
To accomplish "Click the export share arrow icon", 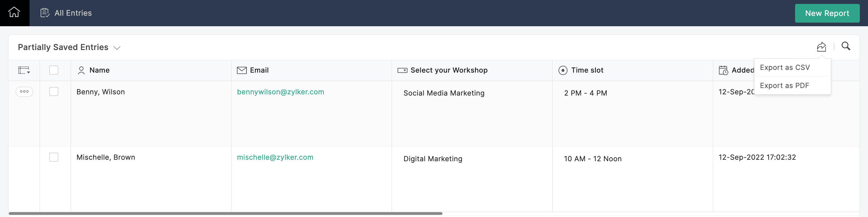I will coord(821,46).
